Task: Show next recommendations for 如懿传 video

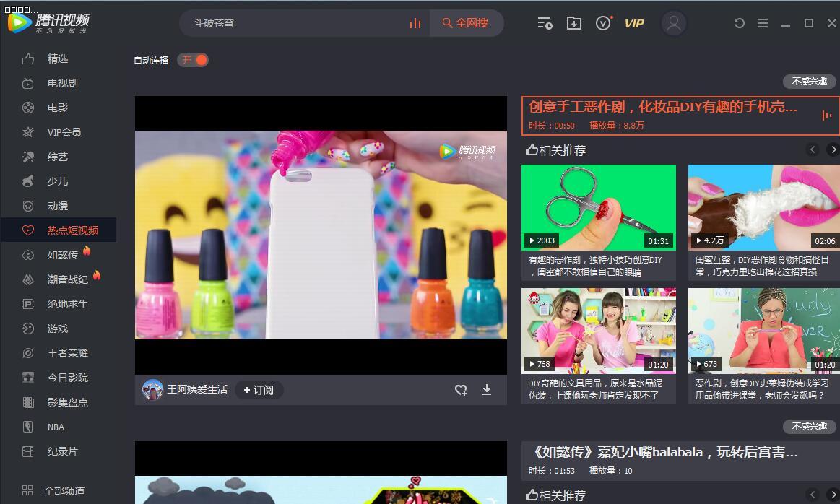Action: (x=833, y=495)
